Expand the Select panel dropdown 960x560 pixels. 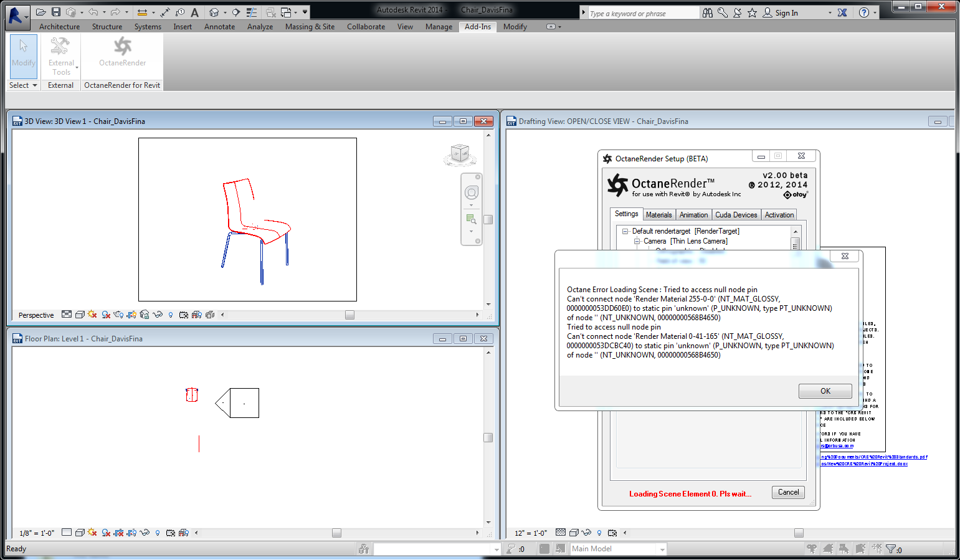point(23,85)
